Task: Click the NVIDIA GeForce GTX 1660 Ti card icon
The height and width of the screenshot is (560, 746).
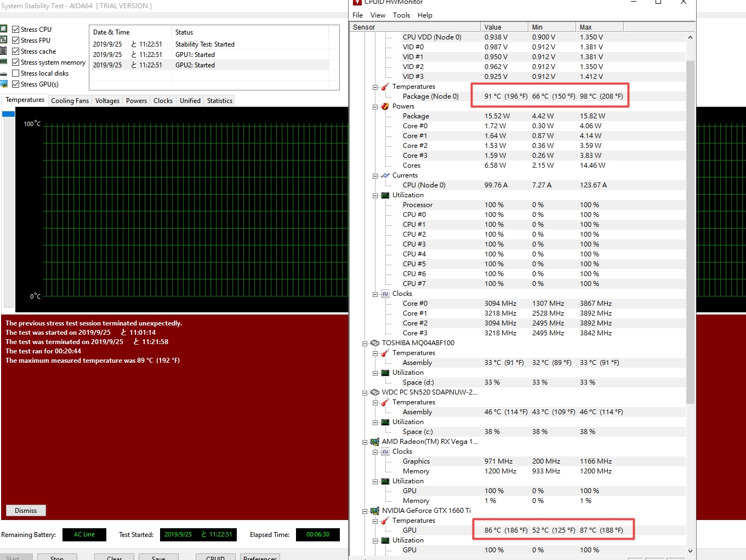Action: (x=375, y=511)
